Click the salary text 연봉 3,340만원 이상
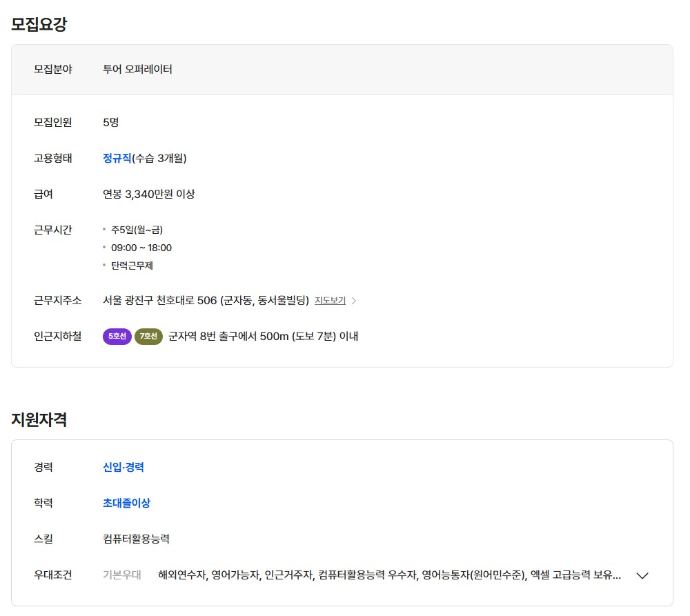Viewport: 690px width, 616px height. [148, 194]
